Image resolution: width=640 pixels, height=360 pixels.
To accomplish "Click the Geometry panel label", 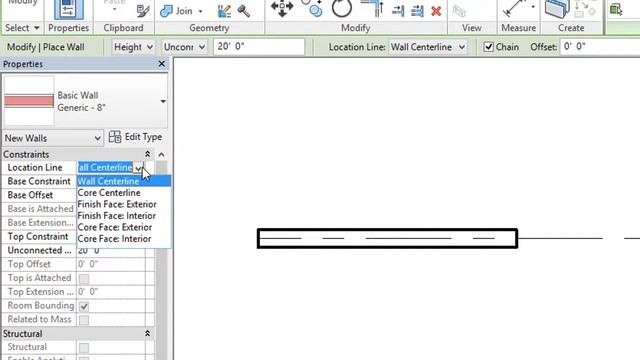I will coord(209,28).
